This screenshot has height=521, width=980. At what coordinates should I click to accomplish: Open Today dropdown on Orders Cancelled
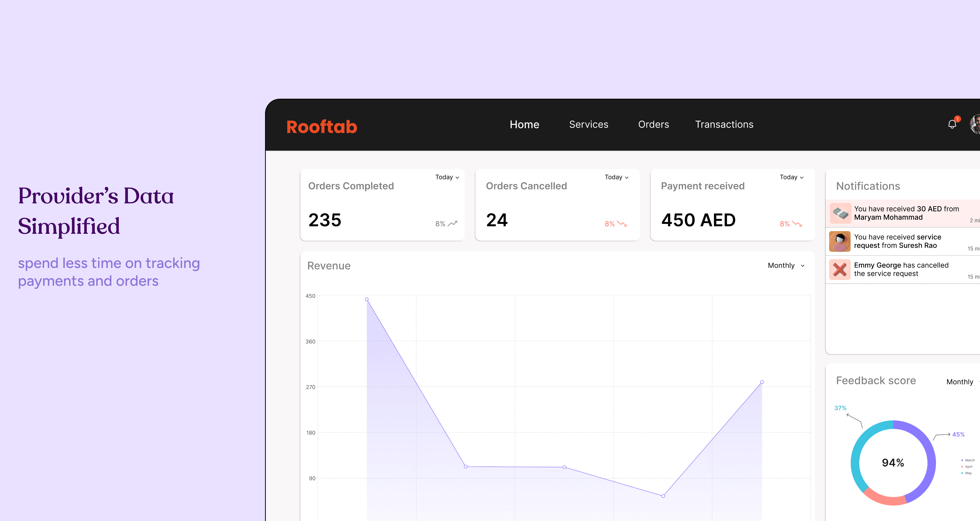pos(616,177)
